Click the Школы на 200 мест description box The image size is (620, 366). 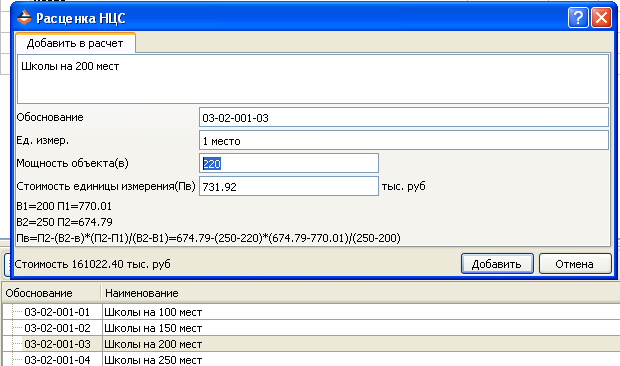click(313, 79)
